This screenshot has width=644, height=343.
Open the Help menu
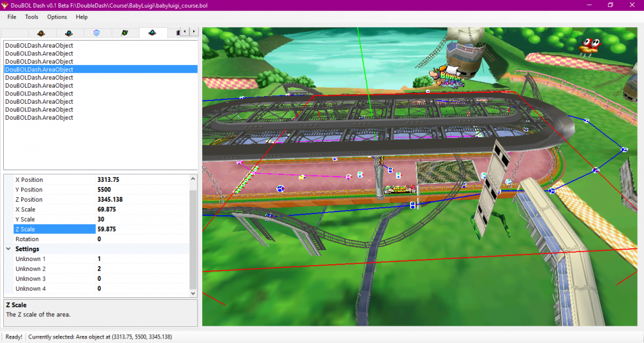point(82,17)
